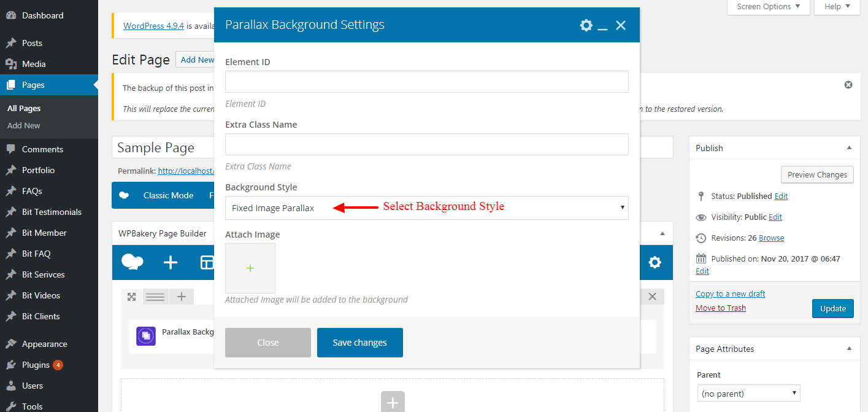Click the gear icon in the Parallax settings header
868x412 pixels.
click(586, 25)
